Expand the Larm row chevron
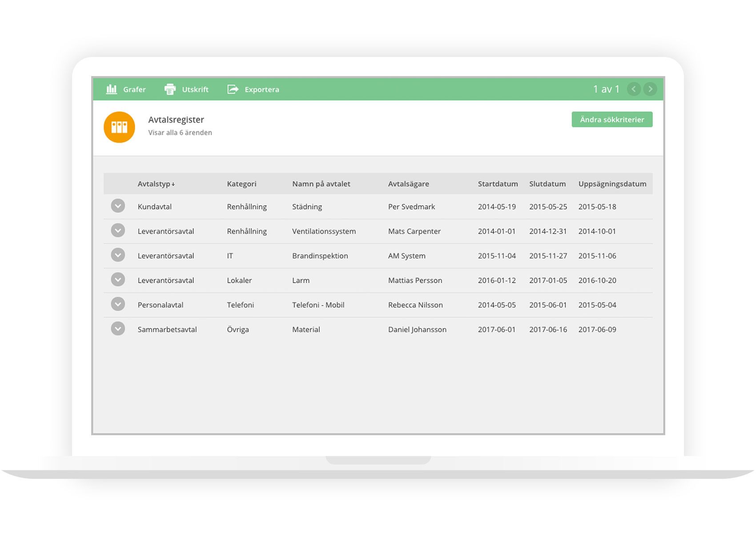Viewport: 756px width, 534px height. [x=118, y=279]
